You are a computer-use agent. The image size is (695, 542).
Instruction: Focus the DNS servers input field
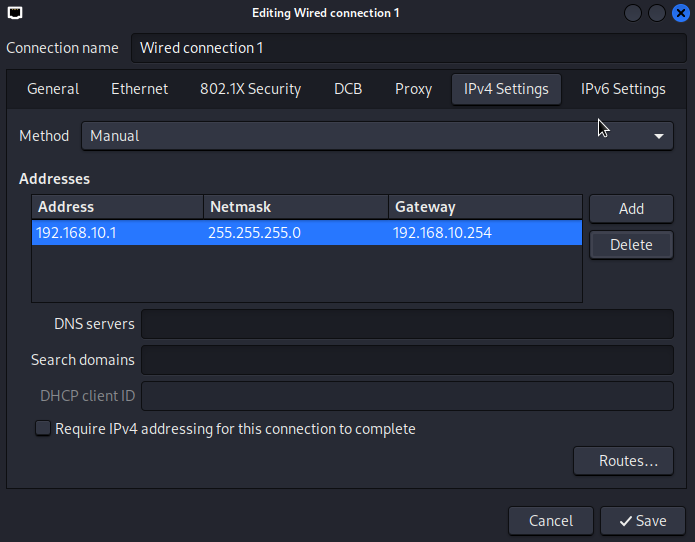(x=407, y=324)
